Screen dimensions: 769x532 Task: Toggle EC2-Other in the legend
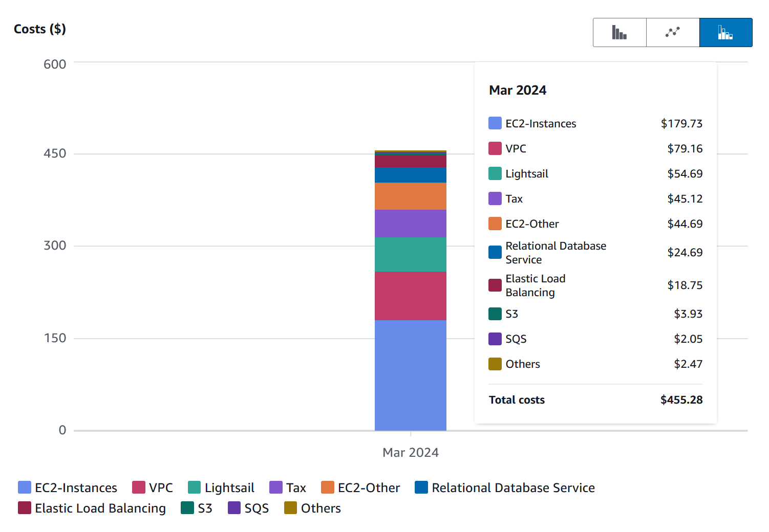click(361, 487)
